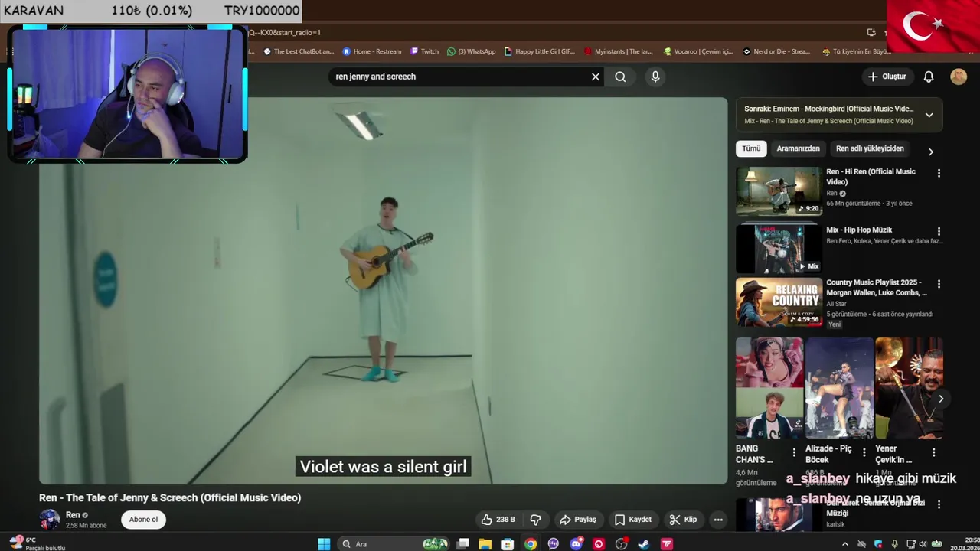Select the Aramanızdan filter chip
Image resolution: width=980 pixels, height=551 pixels.
(798, 148)
